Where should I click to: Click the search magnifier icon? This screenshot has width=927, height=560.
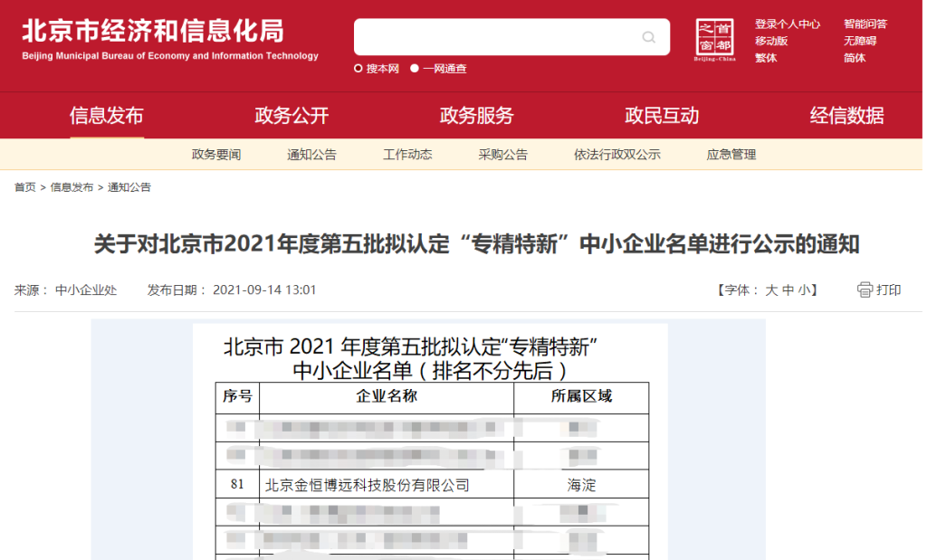(x=648, y=37)
